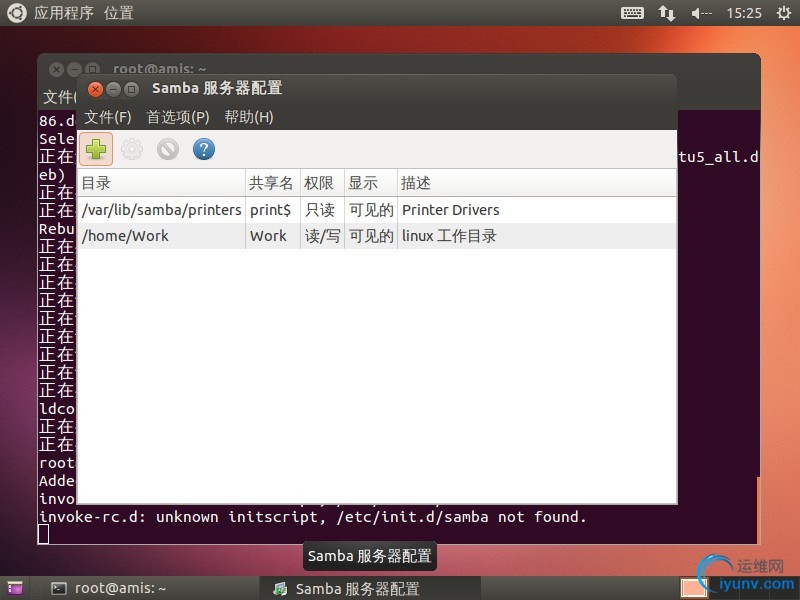This screenshot has width=800, height=600.
Task: Close the Samba 服务器配置 window
Action: (95, 89)
